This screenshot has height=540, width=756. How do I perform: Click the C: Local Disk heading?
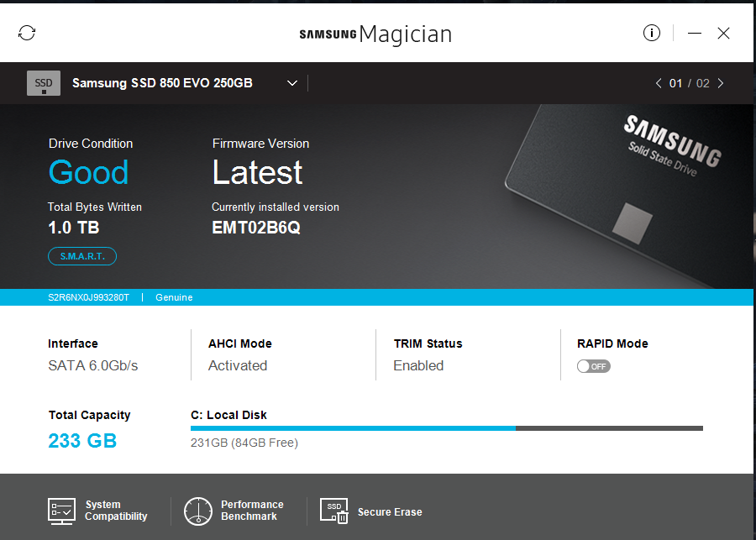[228, 415]
